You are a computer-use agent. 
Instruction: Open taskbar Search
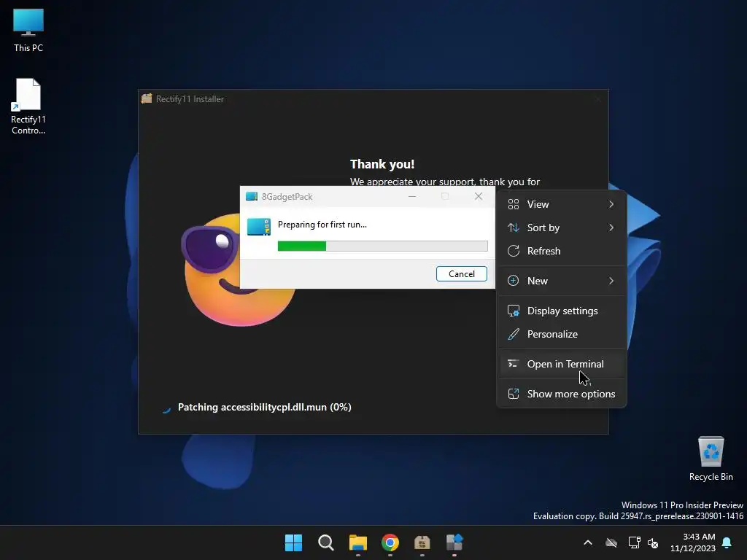pos(326,542)
